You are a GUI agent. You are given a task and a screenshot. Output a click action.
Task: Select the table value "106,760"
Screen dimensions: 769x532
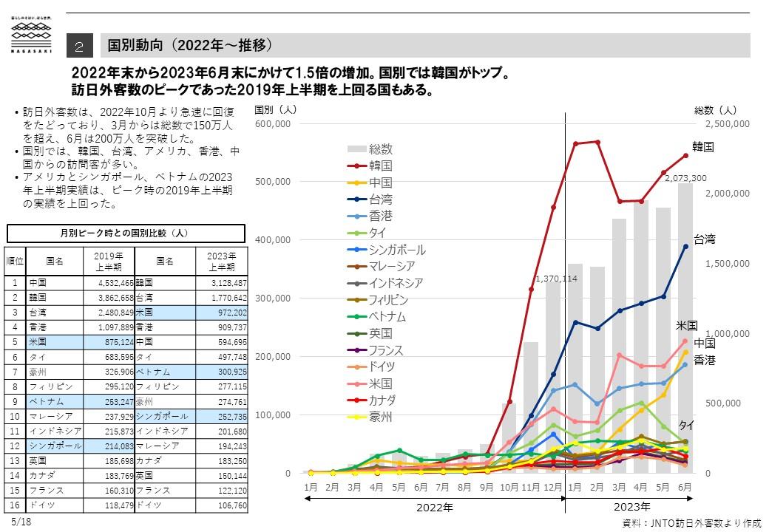point(232,505)
